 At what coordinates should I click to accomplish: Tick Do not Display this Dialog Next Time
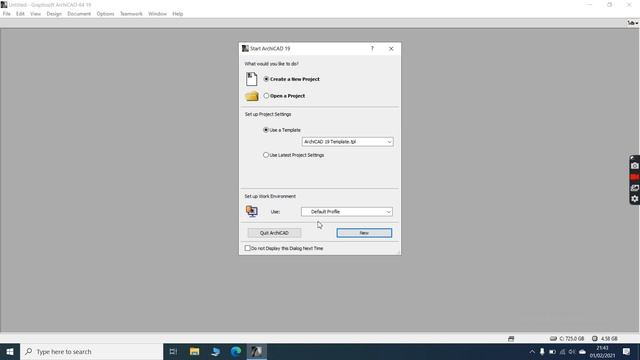(x=247, y=248)
